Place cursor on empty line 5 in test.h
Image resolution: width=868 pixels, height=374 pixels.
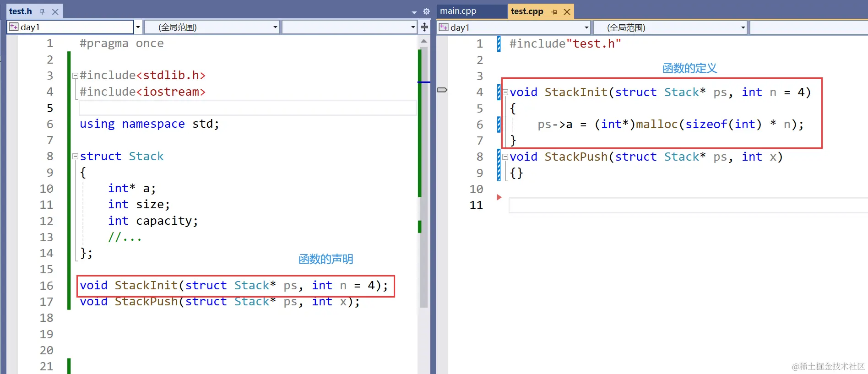pos(248,108)
